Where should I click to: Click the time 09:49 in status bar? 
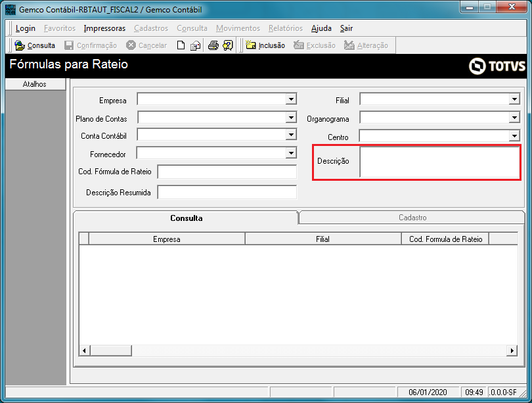point(474,392)
